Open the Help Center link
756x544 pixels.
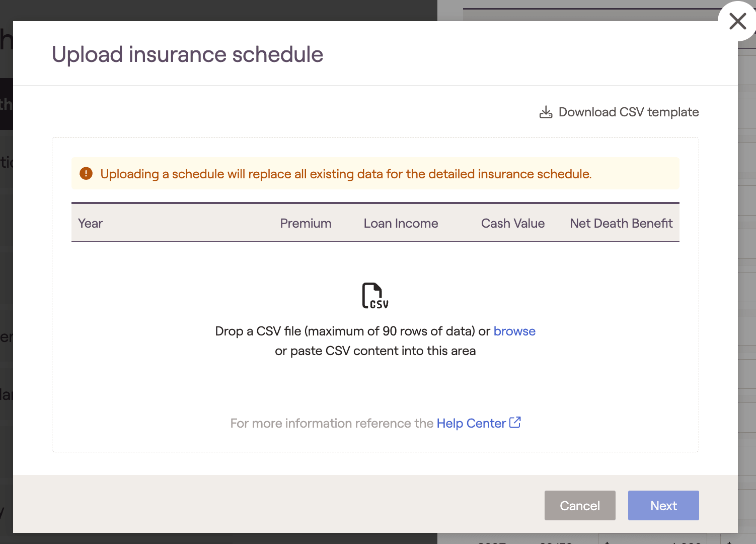pos(471,424)
